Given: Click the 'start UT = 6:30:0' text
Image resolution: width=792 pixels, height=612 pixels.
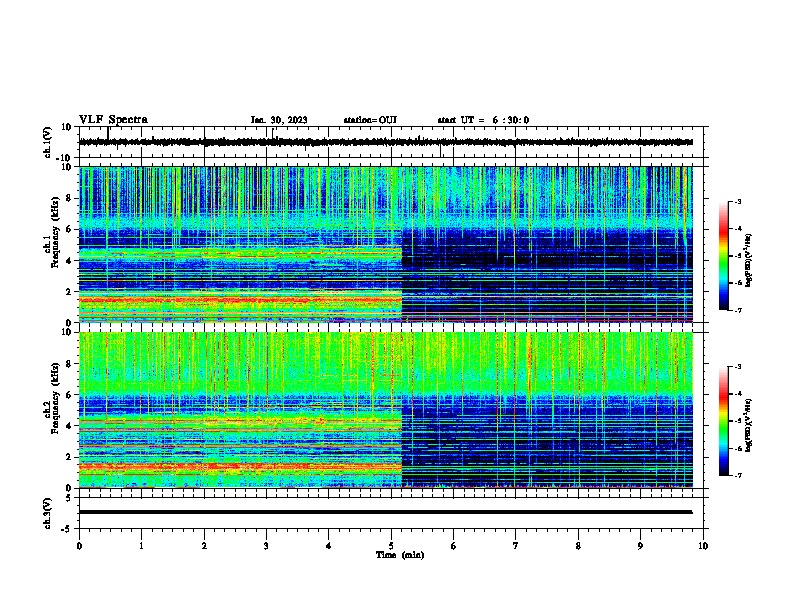Looking at the screenshot, I should tap(483, 120).
